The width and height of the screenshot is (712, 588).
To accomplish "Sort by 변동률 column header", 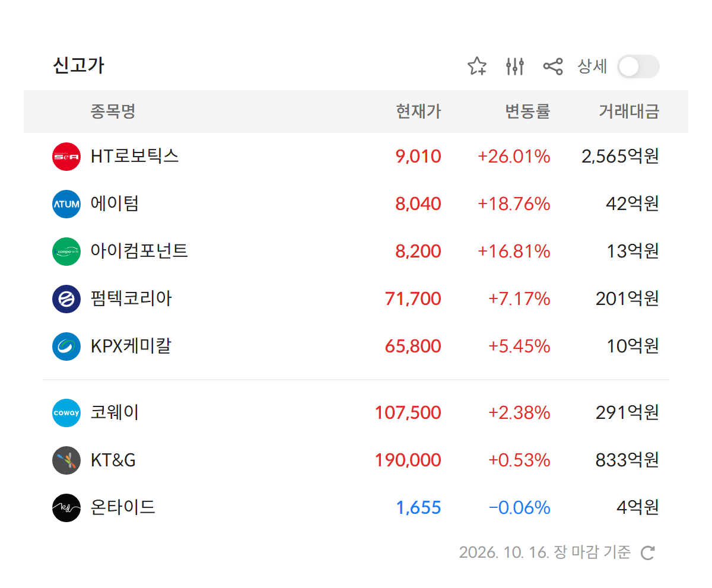I will click(527, 112).
